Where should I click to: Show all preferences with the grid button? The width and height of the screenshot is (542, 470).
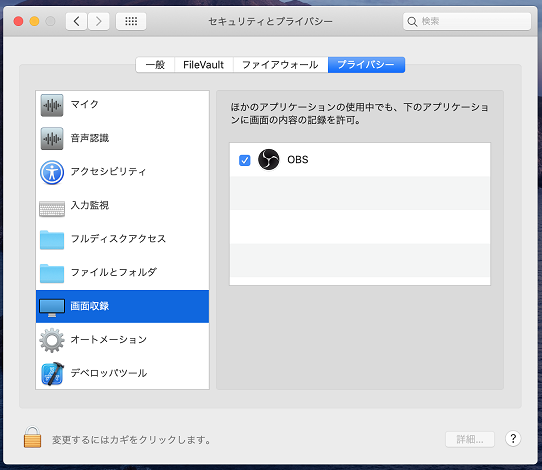pos(131,21)
